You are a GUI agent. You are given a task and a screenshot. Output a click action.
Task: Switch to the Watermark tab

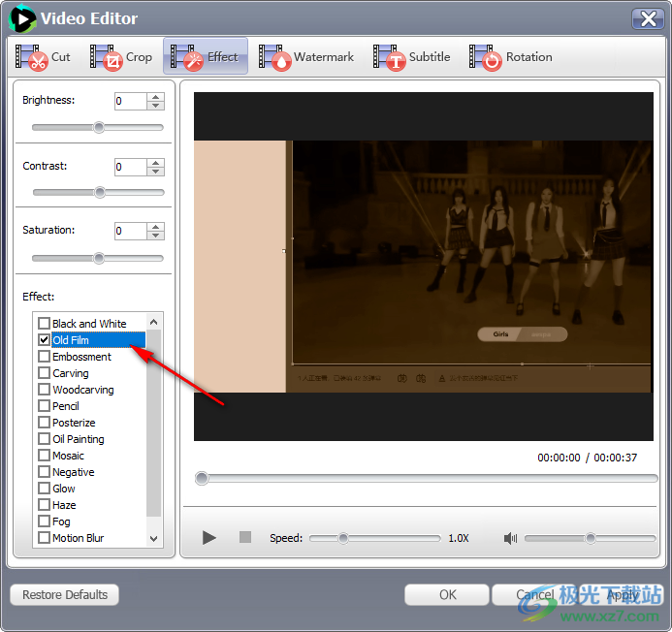[x=306, y=57]
